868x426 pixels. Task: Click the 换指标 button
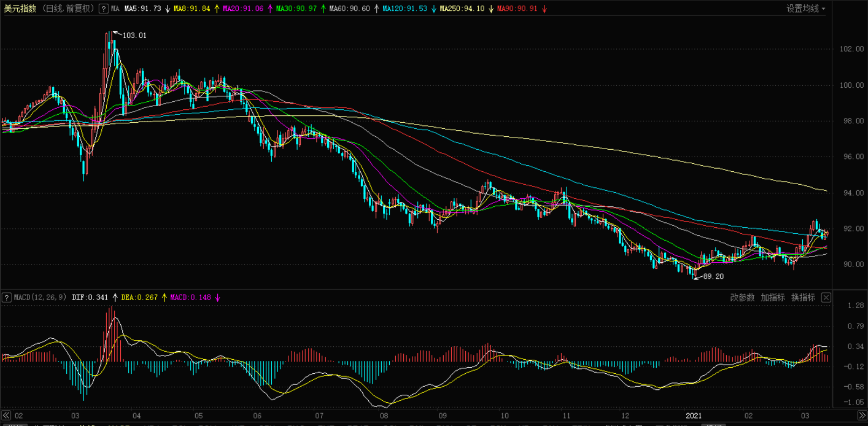[803, 297]
